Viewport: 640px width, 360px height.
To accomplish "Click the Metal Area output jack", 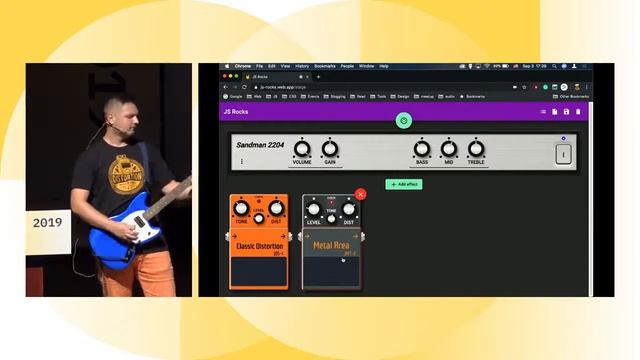I will click(363, 236).
